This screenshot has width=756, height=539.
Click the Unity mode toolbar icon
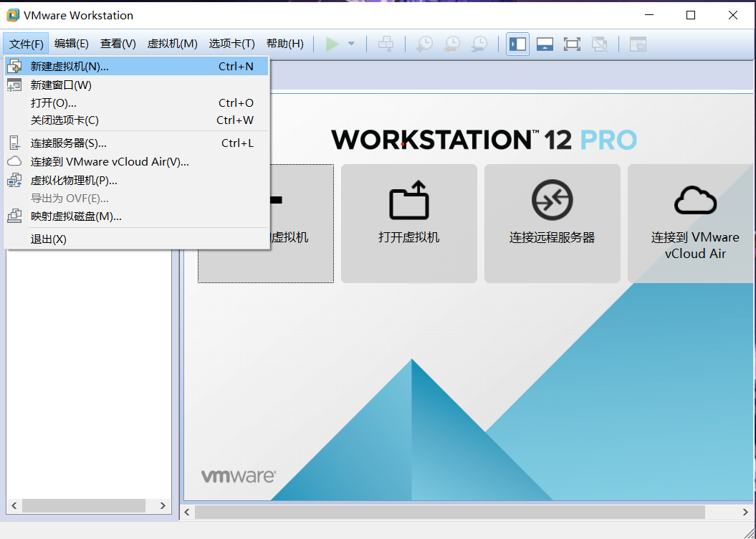[599, 44]
